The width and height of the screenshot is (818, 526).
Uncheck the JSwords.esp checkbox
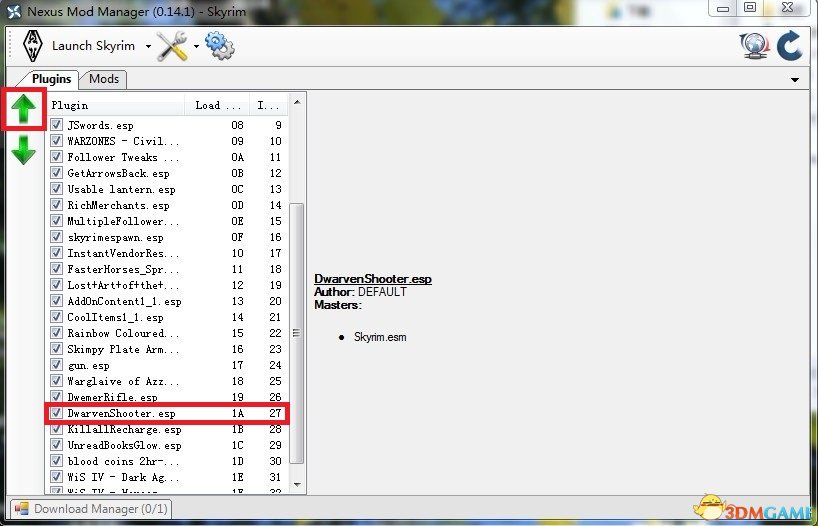click(x=56, y=125)
